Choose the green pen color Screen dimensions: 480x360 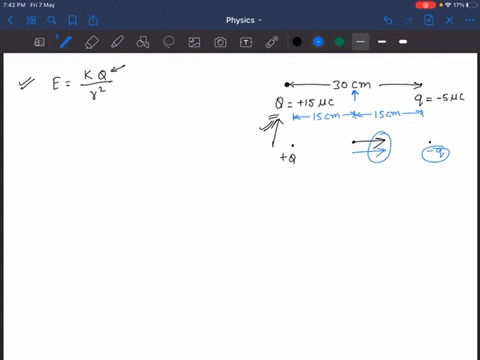point(339,42)
